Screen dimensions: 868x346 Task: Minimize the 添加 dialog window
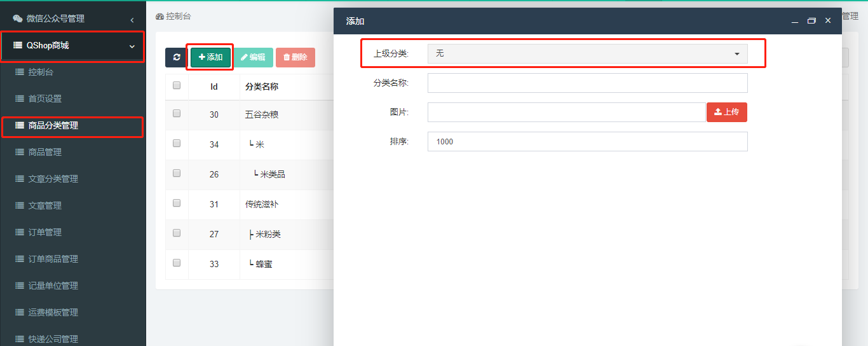795,21
